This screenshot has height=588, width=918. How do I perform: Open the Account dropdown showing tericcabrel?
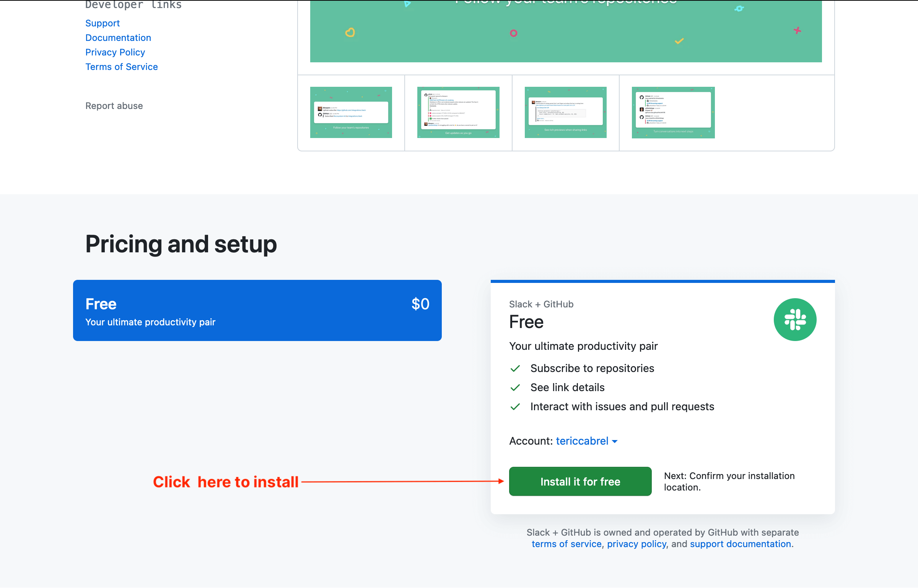pyautogui.click(x=582, y=441)
